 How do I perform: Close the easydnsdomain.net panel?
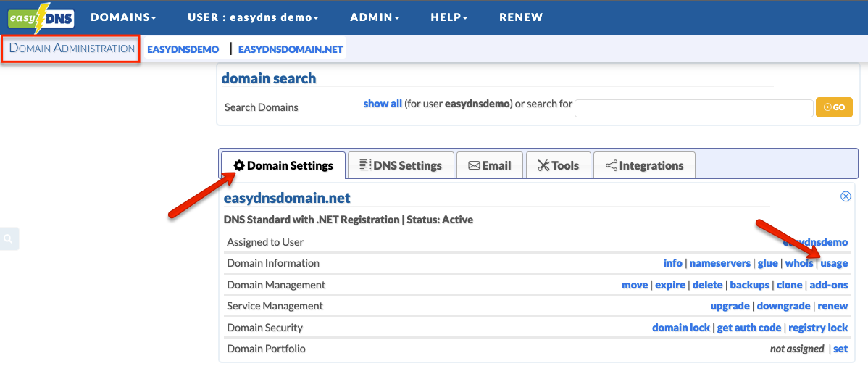pos(846,196)
